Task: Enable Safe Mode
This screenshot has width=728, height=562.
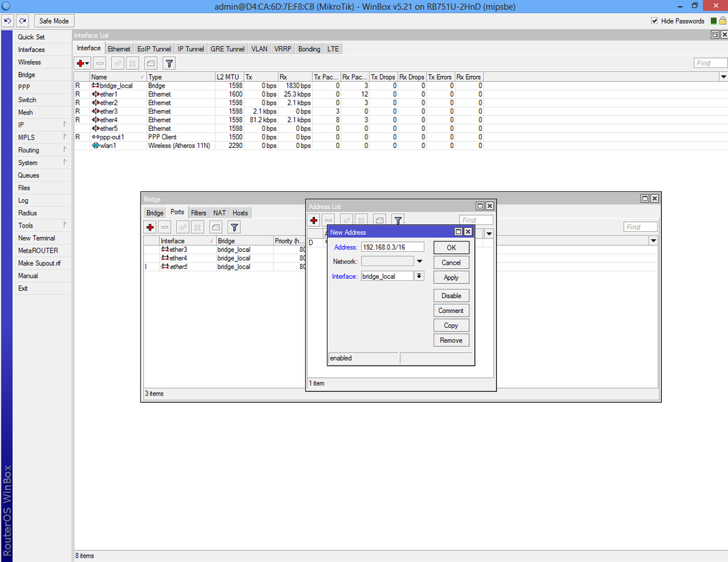Action: pos(54,21)
